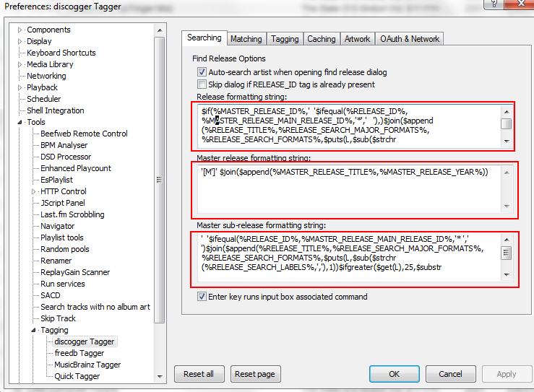Toggle Enter key runs input box command

point(202,297)
